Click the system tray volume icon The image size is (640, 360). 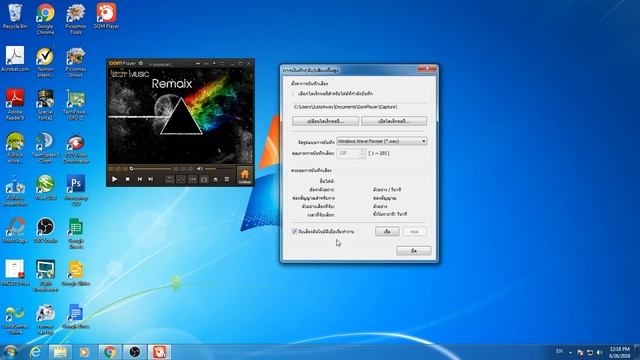[599, 352]
